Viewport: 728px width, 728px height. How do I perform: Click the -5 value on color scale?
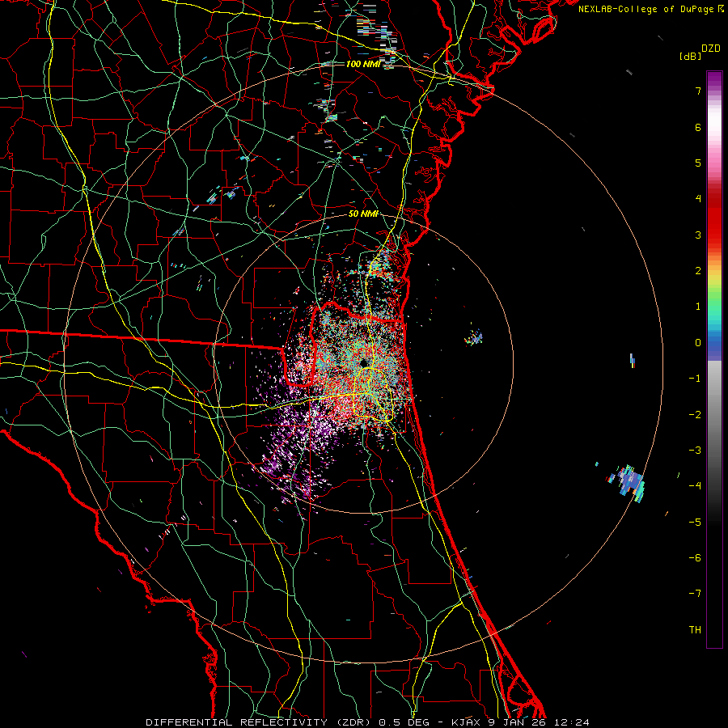tap(695, 522)
